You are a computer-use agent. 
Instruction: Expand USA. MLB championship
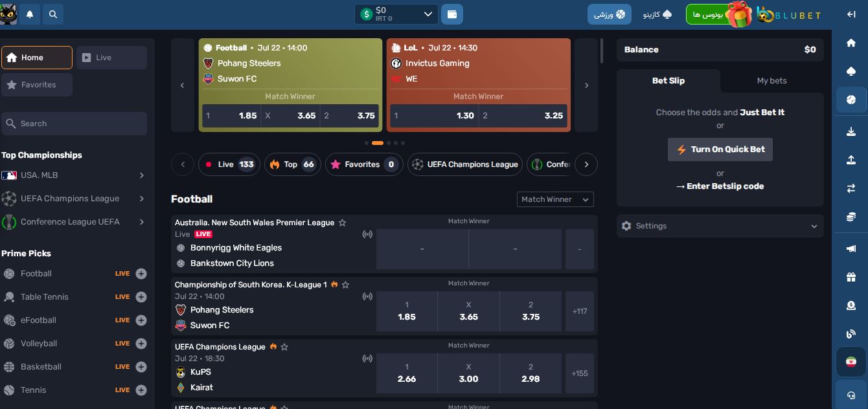142,175
